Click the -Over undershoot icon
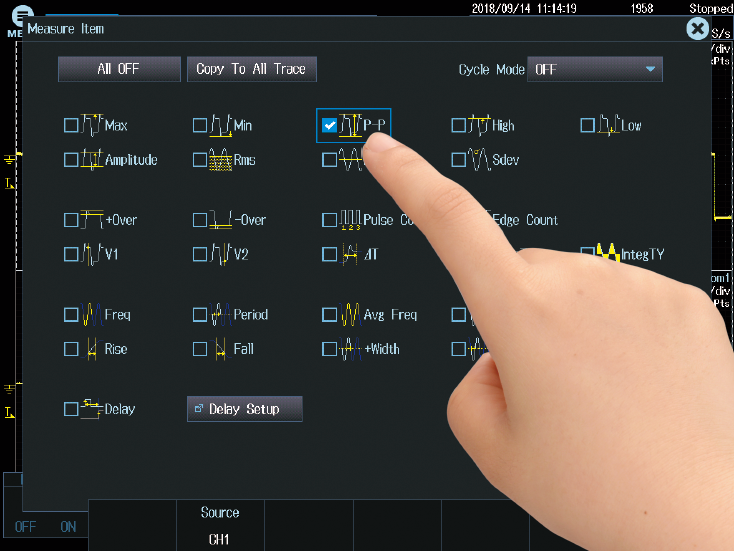The width and height of the screenshot is (734, 551). pyautogui.click(x=220, y=220)
